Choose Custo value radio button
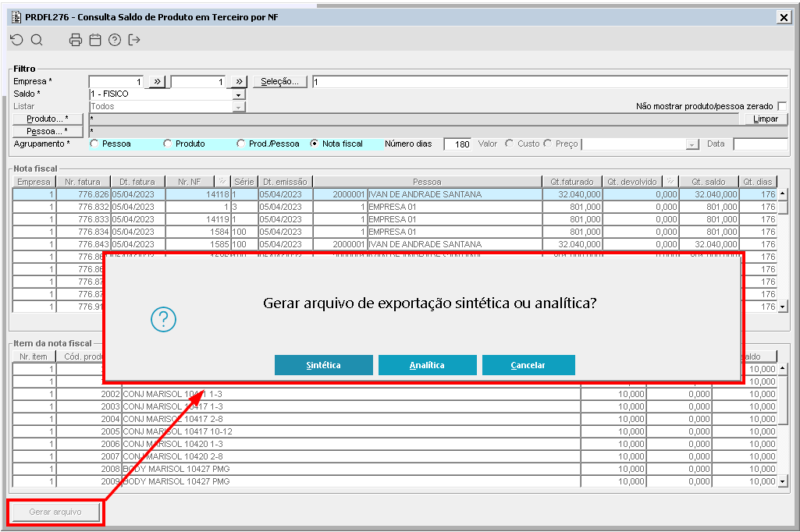 (509, 144)
